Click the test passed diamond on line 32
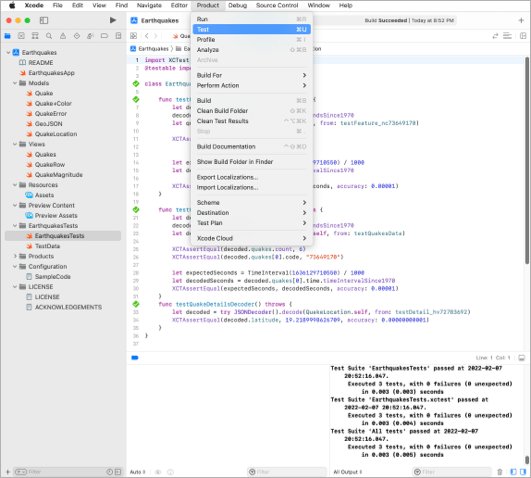This screenshot has height=478, width=531. point(136,304)
